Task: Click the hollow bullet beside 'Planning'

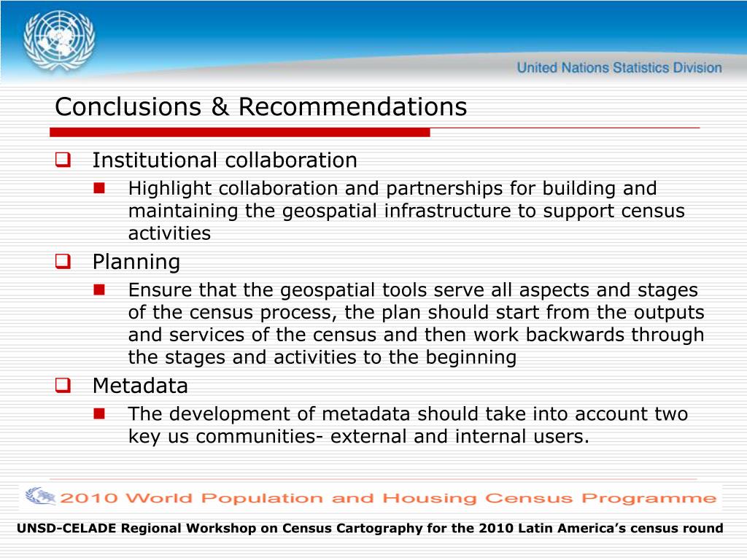Action: point(63,261)
